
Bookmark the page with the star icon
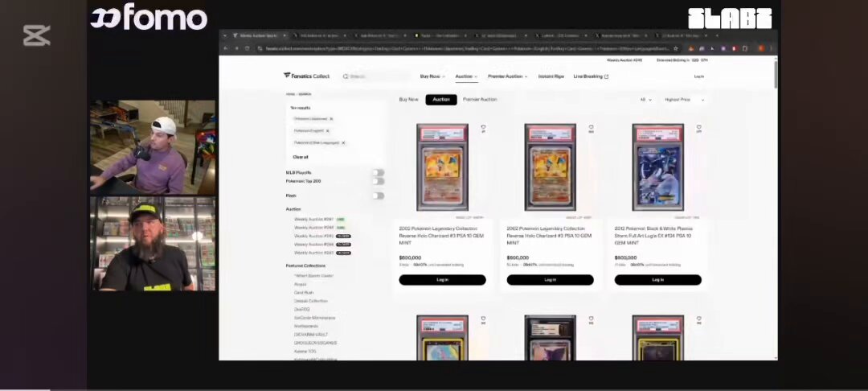[676, 49]
